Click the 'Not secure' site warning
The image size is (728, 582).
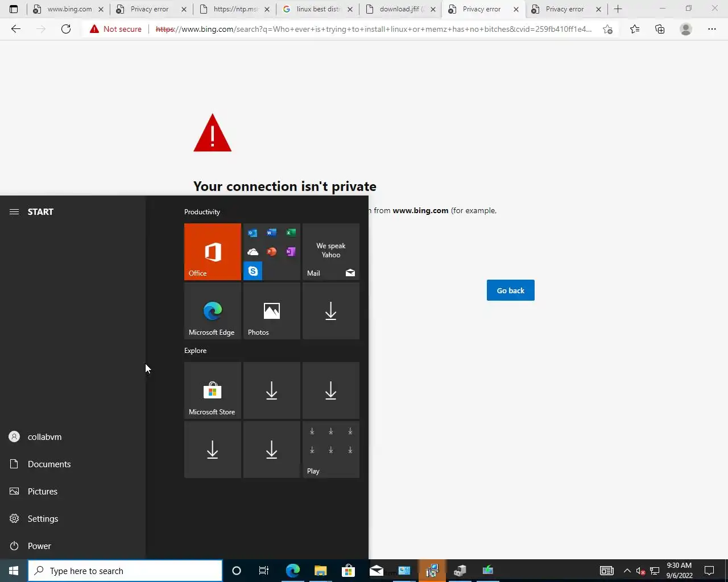click(x=115, y=29)
